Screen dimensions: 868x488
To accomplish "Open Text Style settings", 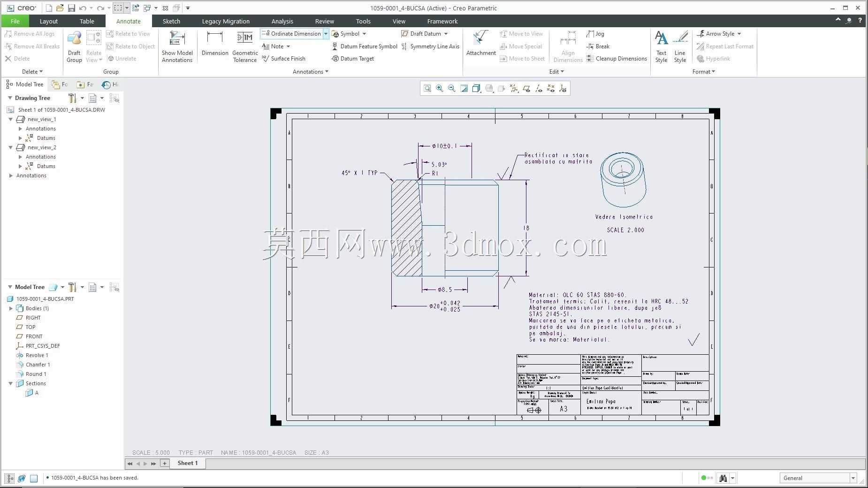I will click(x=661, y=46).
